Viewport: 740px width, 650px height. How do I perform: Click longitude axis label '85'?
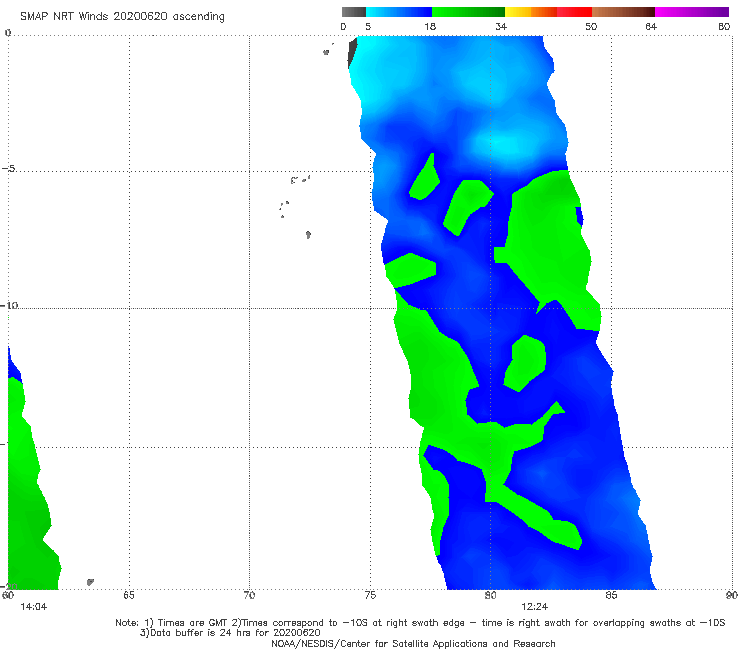click(x=611, y=595)
